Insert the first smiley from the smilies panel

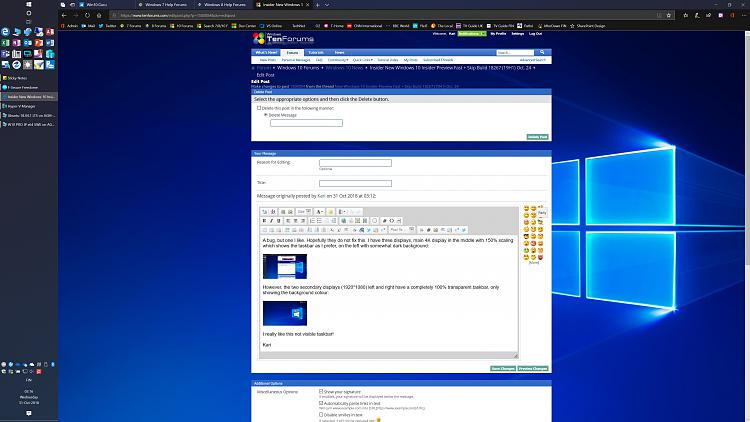(526, 209)
